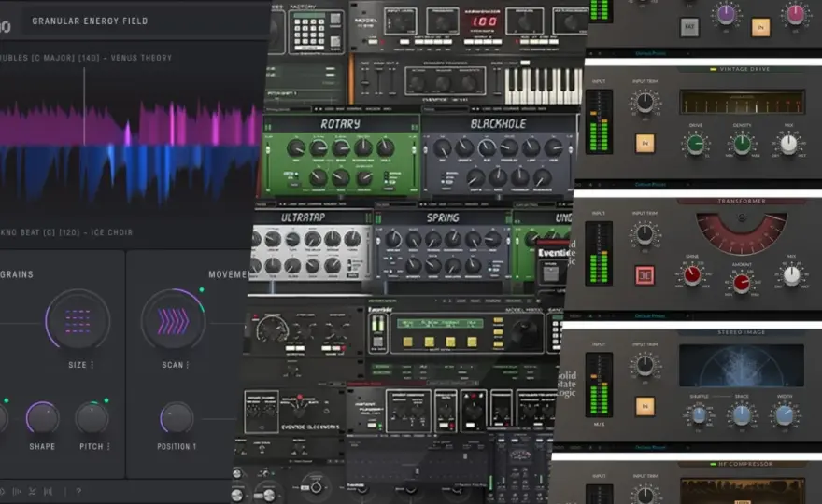The width and height of the screenshot is (822, 504).
Task: Click the TRANSFORMER module header
Action: click(742, 201)
